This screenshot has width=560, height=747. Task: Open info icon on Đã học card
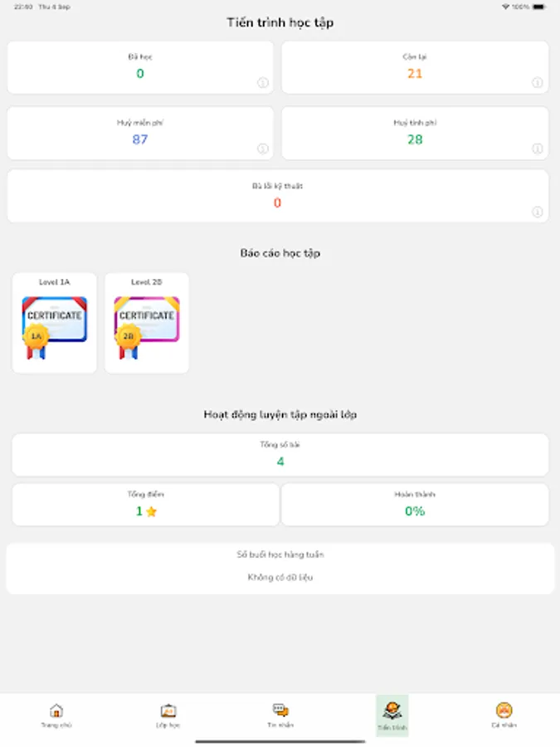pyautogui.click(x=262, y=83)
